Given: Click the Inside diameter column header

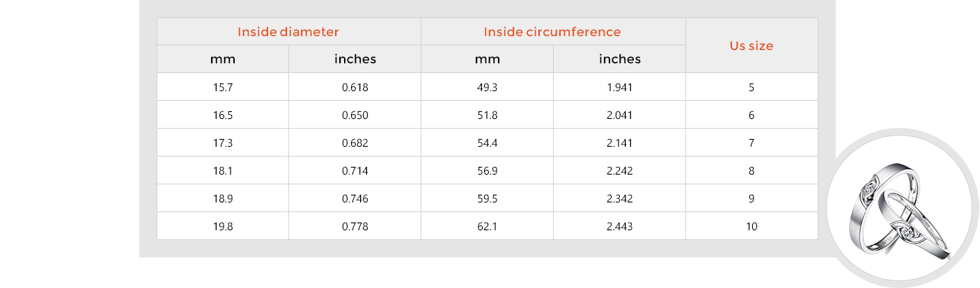Looking at the screenshot, I should 288,32.
